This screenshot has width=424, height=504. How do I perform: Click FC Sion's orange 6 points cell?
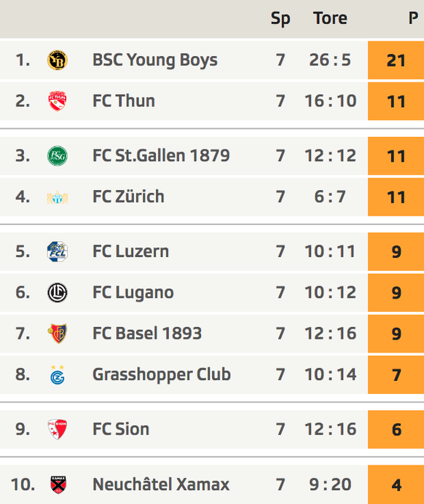pos(396,430)
